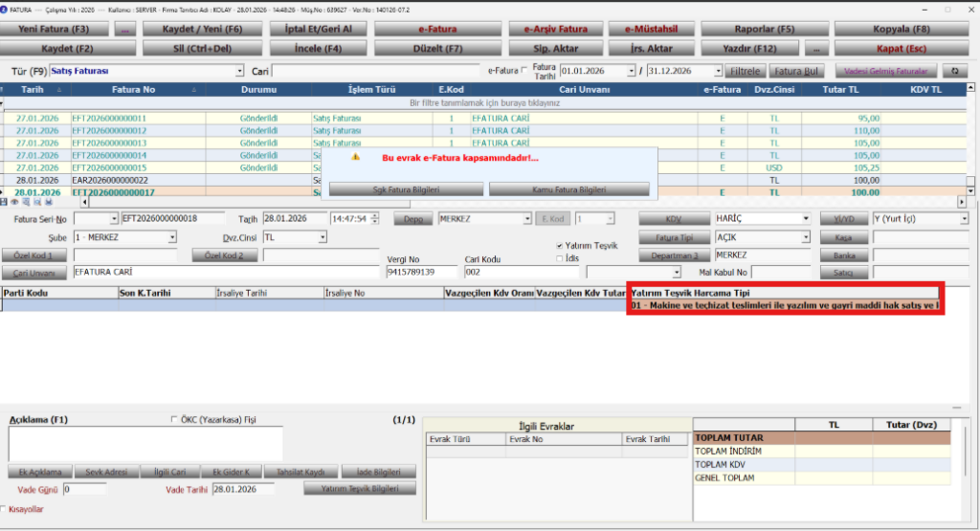Open the KDV HARİÇ dropdown
The image size is (980, 531).
806,219
